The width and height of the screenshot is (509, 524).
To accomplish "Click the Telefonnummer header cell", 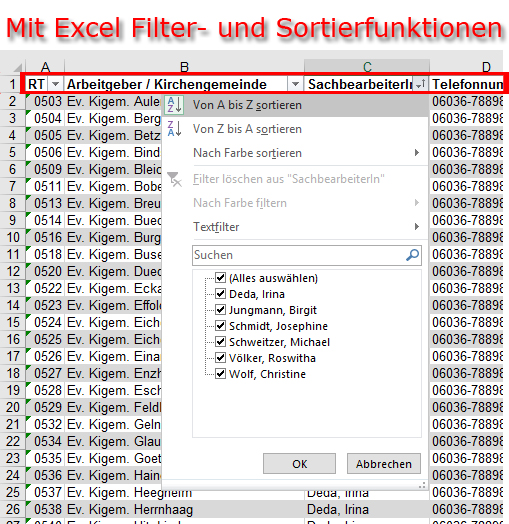I will tap(467, 84).
